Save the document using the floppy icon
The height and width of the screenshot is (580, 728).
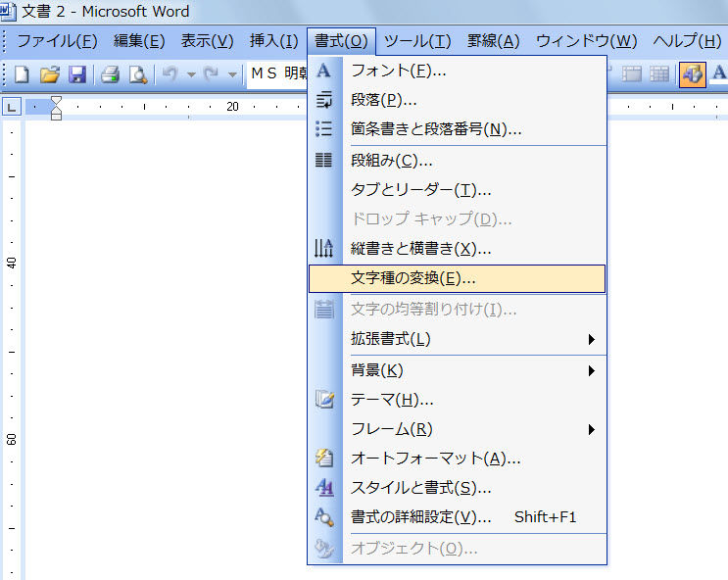pos(76,74)
